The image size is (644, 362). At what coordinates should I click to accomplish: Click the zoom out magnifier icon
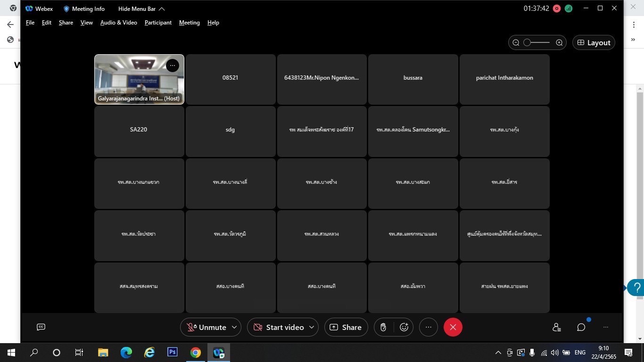click(516, 43)
